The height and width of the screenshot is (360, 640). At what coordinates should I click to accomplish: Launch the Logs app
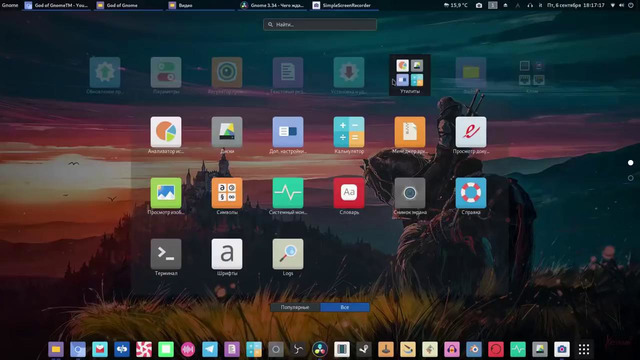288,254
